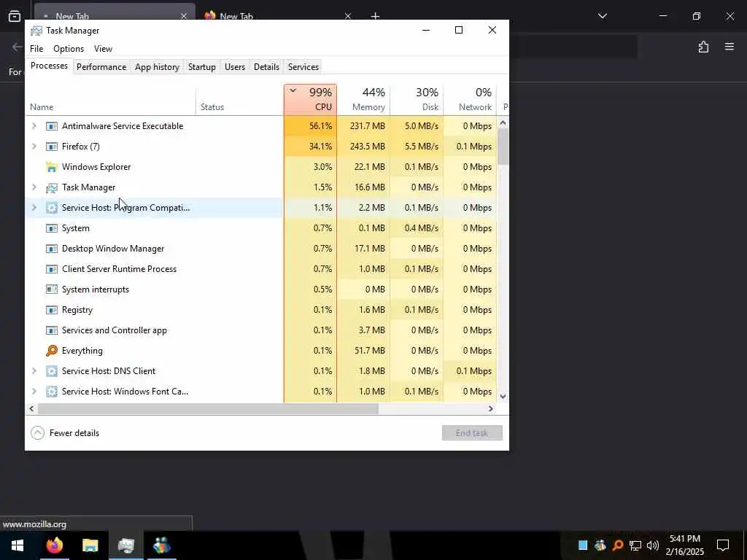Click the network tray icon
The width and height of the screenshot is (747, 560).
click(x=635, y=545)
